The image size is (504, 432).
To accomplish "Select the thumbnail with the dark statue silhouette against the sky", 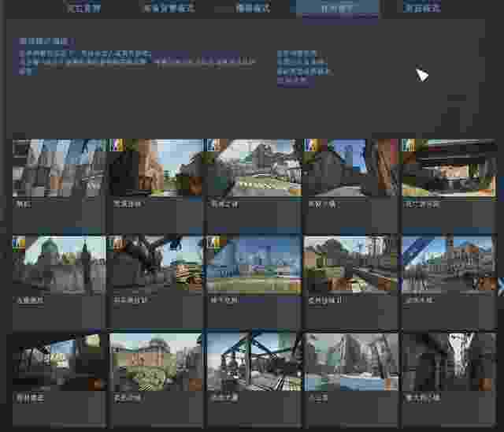I will click(x=156, y=265).
